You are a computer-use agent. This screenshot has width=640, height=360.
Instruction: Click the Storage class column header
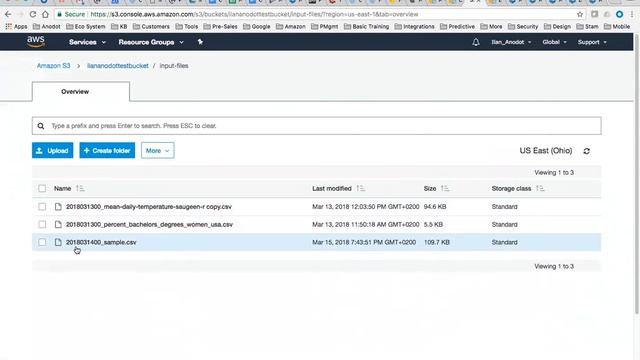pyautogui.click(x=511, y=188)
